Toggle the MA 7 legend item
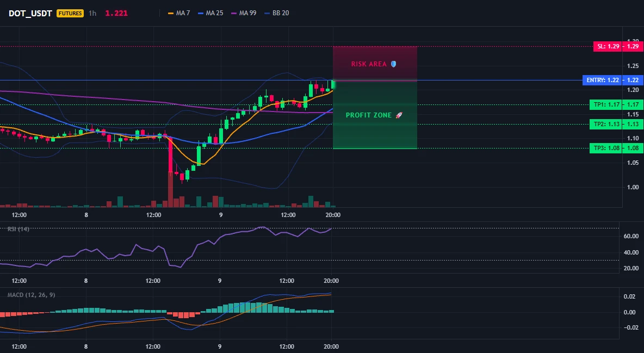 (x=179, y=13)
